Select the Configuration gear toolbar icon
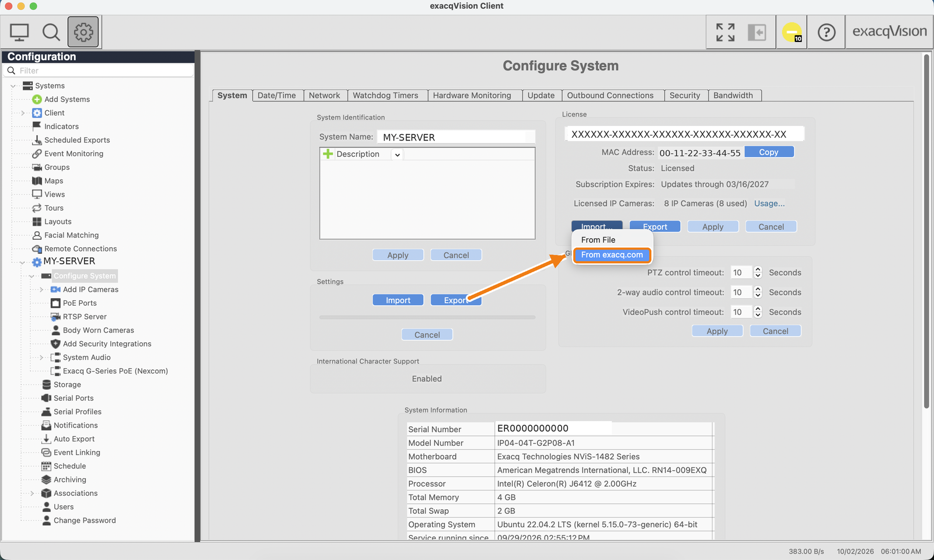 [x=83, y=32]
